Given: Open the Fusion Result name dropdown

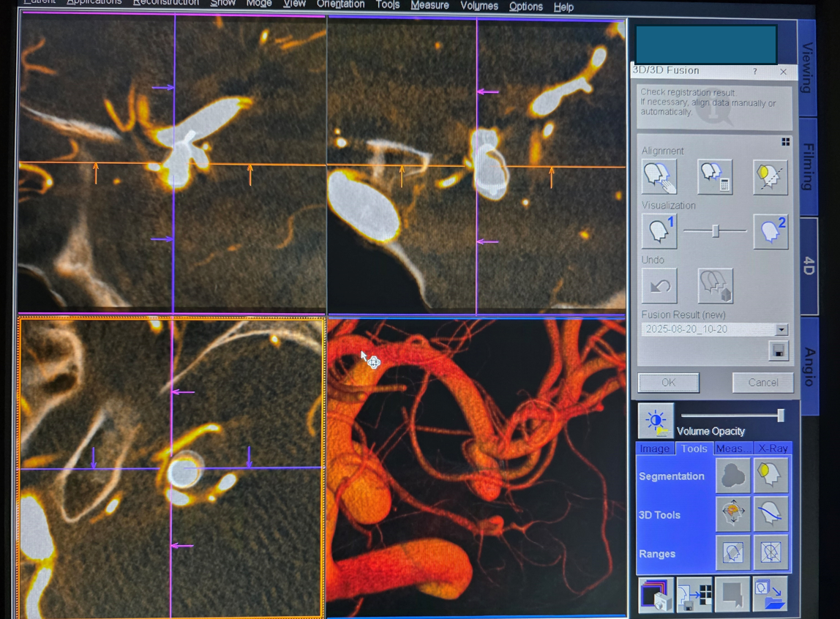Looking at the screenshot, I should pos(781,330).
